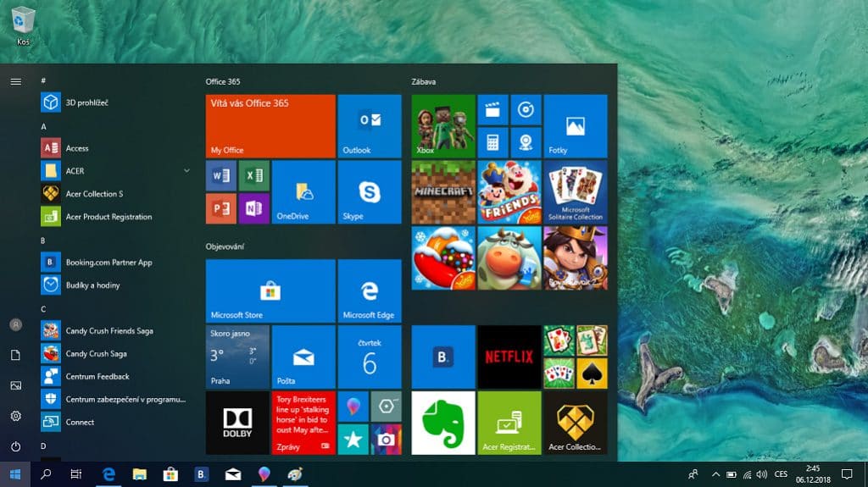Open the Action Center notification icon

[x=847, y=474]
